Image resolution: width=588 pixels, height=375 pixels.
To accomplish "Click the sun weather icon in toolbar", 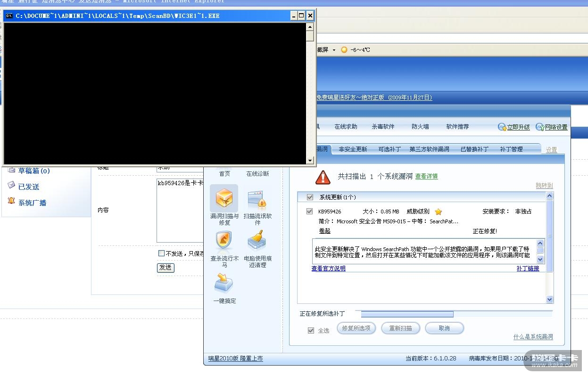I will [x=344, y=50].
